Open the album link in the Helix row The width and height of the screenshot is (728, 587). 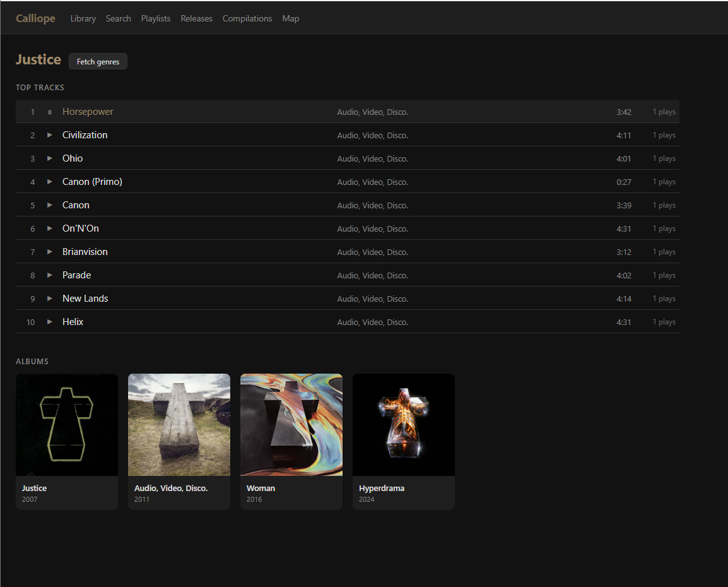click(372, 322)
